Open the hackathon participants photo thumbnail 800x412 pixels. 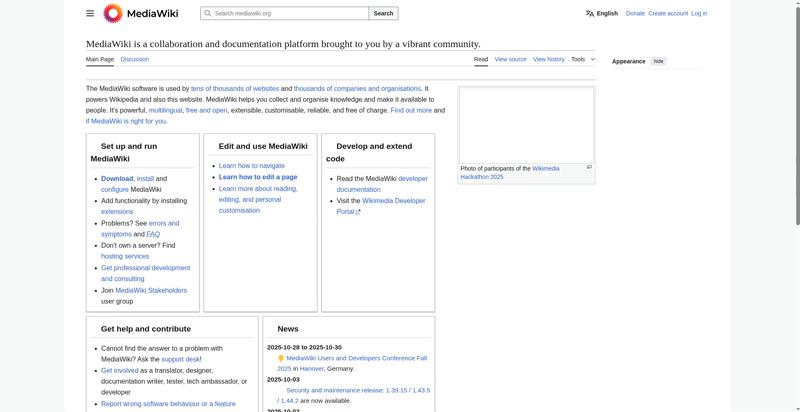(526, 125)
